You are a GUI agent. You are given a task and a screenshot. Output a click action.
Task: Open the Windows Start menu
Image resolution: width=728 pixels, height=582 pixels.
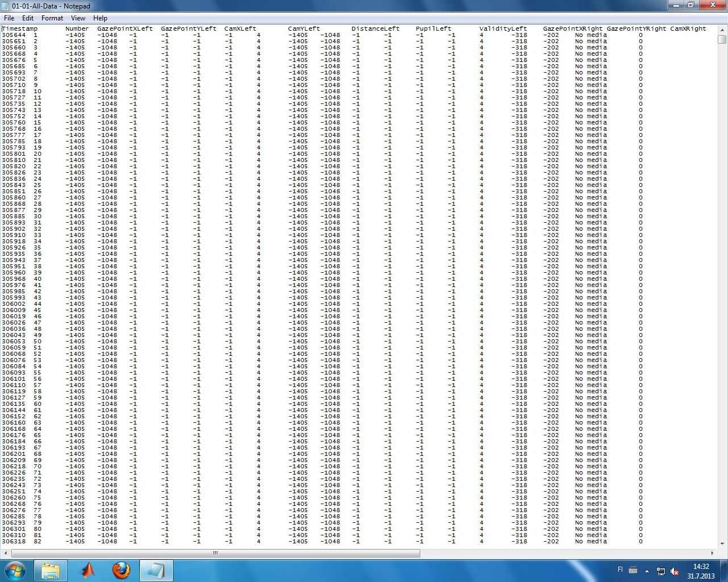coord(15,571)
